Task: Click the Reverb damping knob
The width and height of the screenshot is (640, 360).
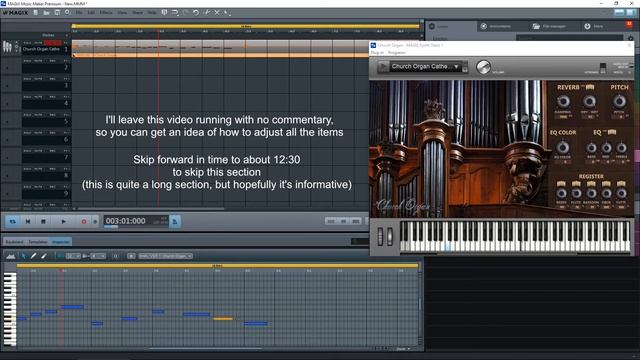Action: [563, 101]
